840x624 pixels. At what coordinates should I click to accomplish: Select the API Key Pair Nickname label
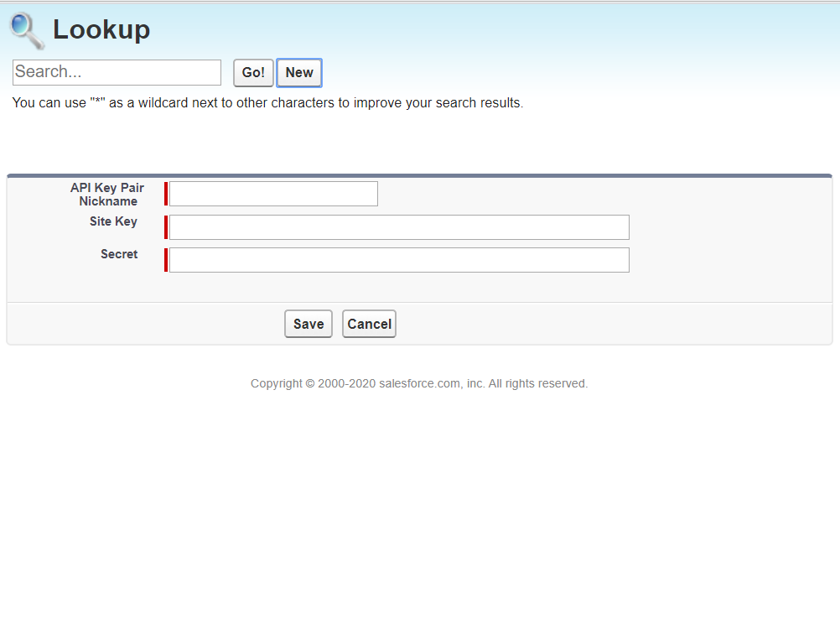(x=107, y=194)
